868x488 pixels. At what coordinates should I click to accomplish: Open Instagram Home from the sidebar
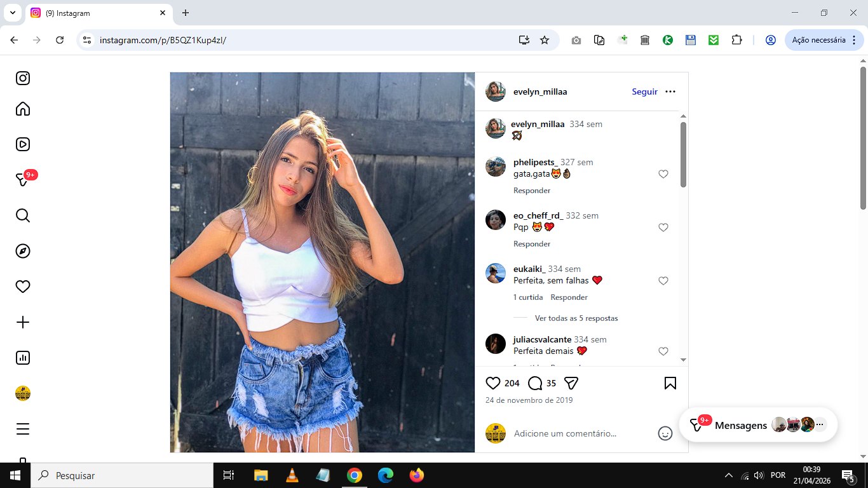point(23,109)
